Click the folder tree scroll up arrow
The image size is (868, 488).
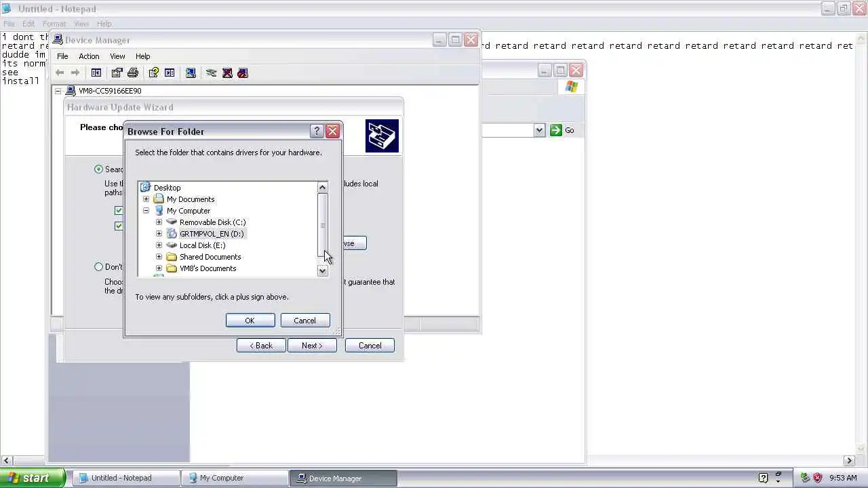coord(323,188)
